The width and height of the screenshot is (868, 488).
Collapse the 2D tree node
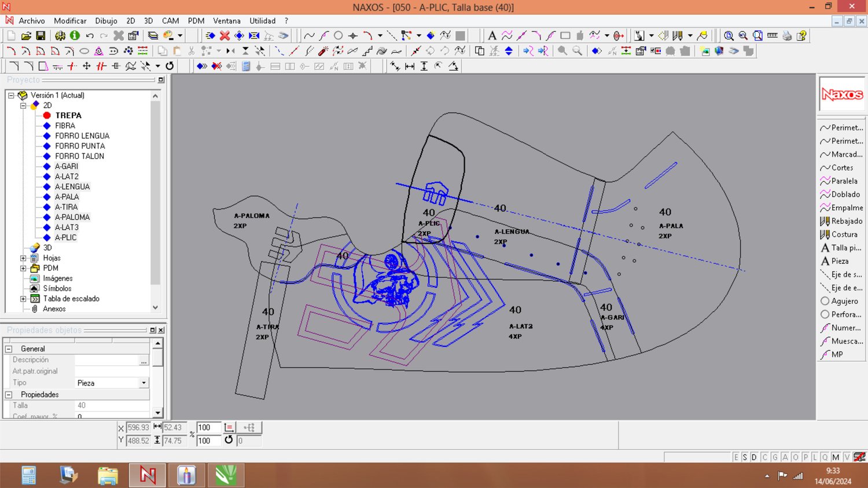(x=23, y=105)
